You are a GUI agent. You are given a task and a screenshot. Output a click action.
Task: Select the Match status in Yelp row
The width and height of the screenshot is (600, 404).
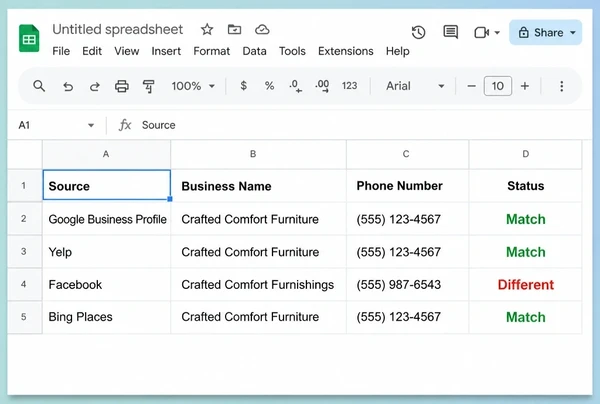[525, 252]
